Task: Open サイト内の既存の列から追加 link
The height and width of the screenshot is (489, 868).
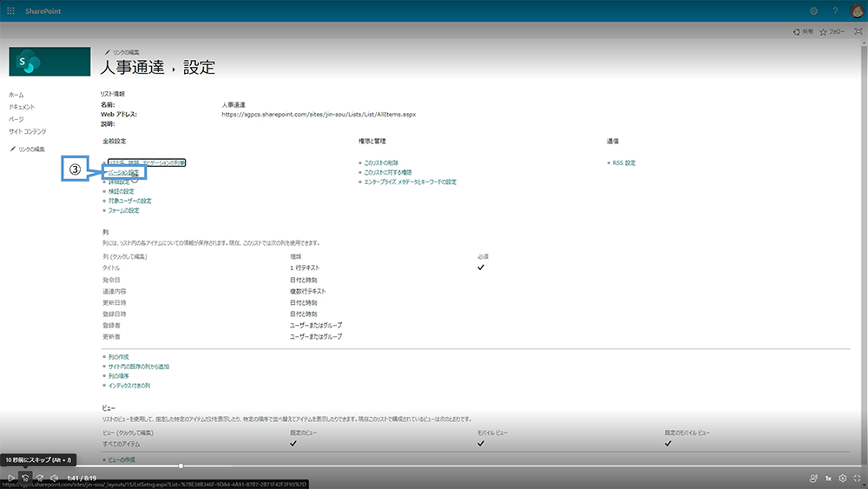Action: 138,366
